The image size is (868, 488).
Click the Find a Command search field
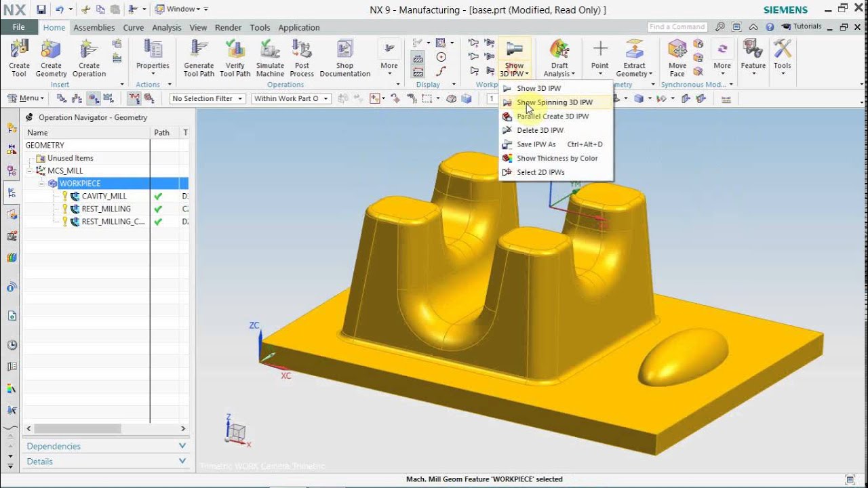tap(679, 27)
